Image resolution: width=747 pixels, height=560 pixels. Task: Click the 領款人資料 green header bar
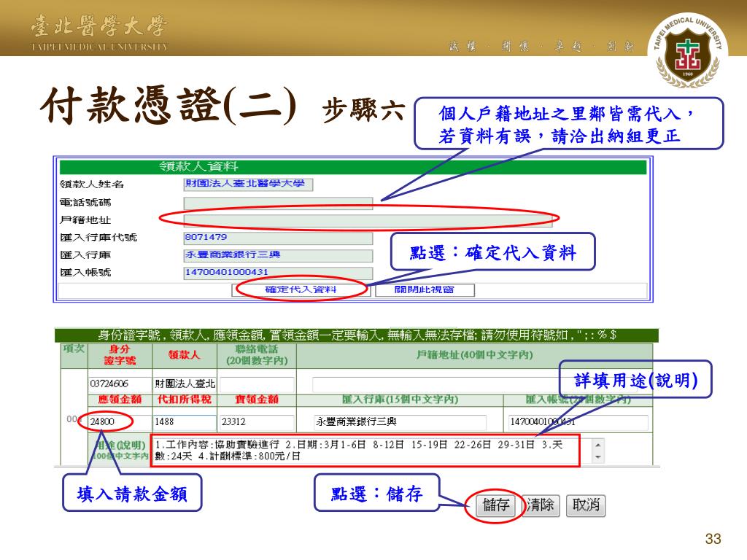click(352, 167)
